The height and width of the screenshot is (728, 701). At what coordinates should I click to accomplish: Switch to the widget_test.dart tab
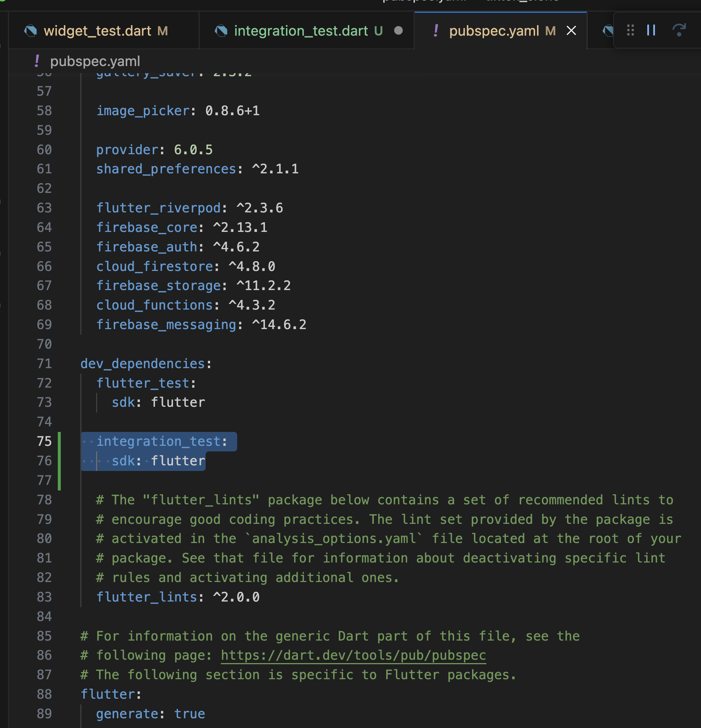point(103,31)
